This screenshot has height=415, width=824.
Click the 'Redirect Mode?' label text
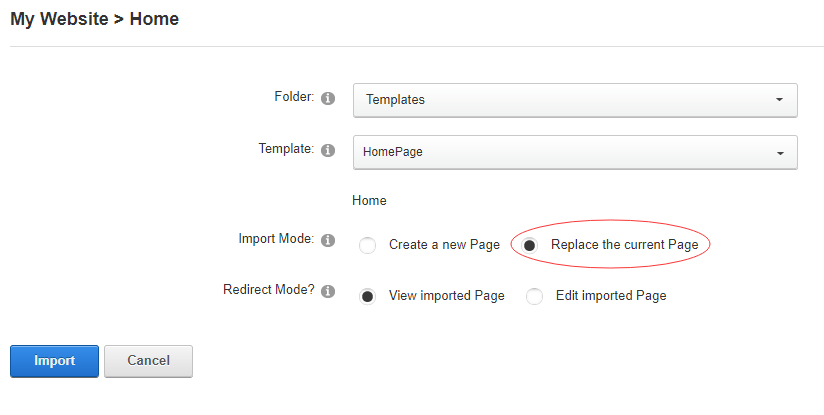268,290
